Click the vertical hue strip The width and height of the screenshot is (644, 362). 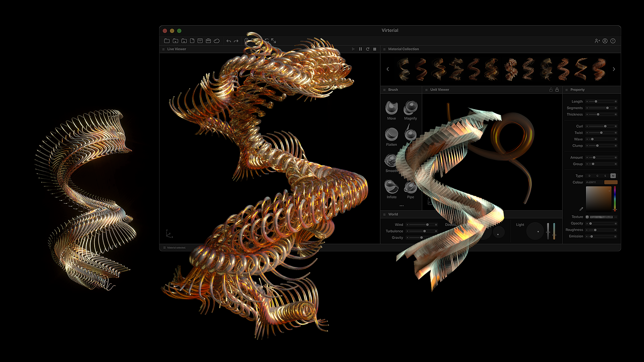615,199
